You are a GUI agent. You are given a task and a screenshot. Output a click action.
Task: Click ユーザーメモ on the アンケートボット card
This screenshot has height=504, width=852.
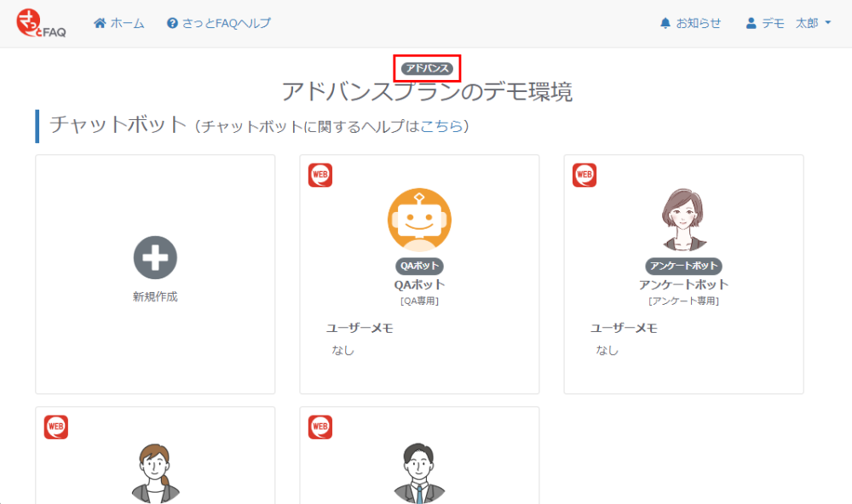[624, 328]
